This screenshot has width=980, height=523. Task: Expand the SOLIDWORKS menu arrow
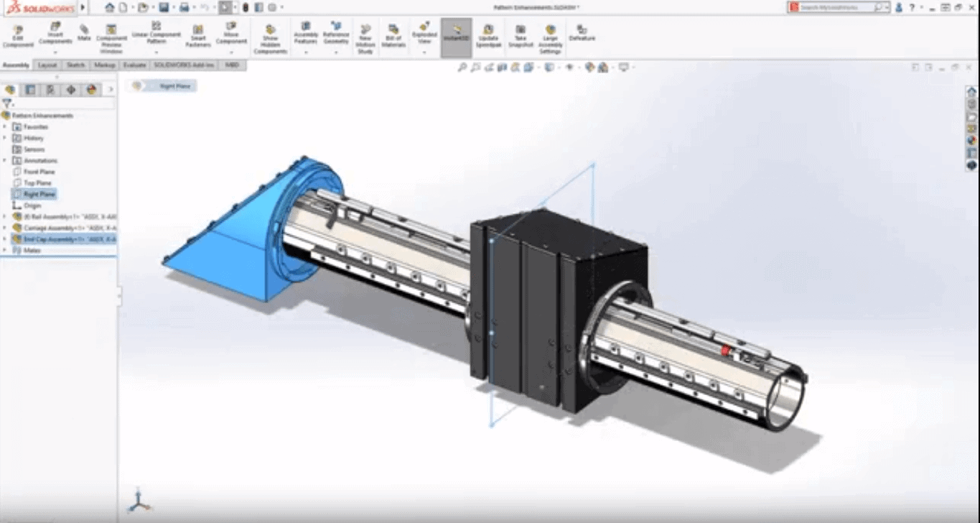tap(83, 7)
